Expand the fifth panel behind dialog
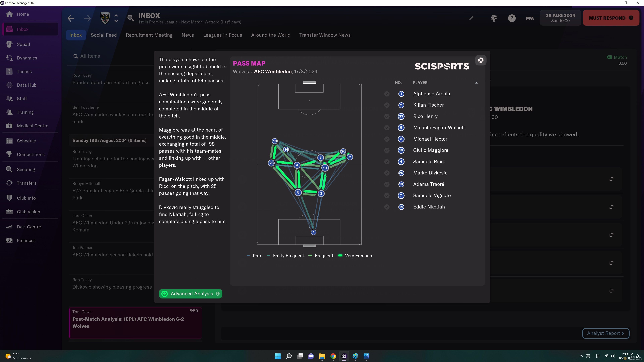The width and height of the screenshot is (644, 362). pyautogui.click(x=611, y=291)
